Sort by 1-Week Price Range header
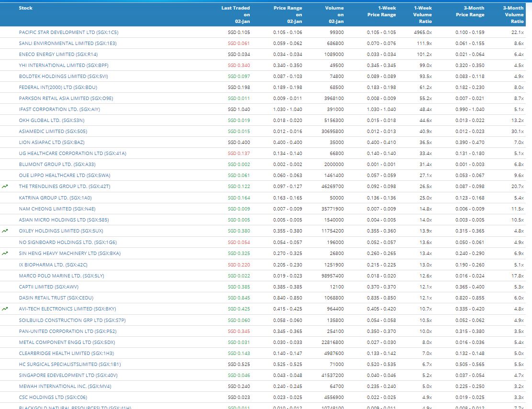The width and height of the screenshot is (532, 409). point(381,11)
